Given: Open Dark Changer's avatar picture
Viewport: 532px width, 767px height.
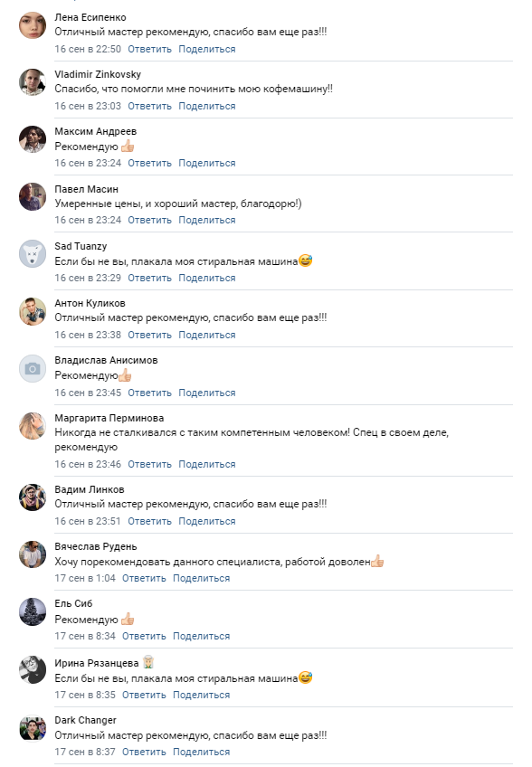Looking at the screenshot, I should tap(33, 728).
